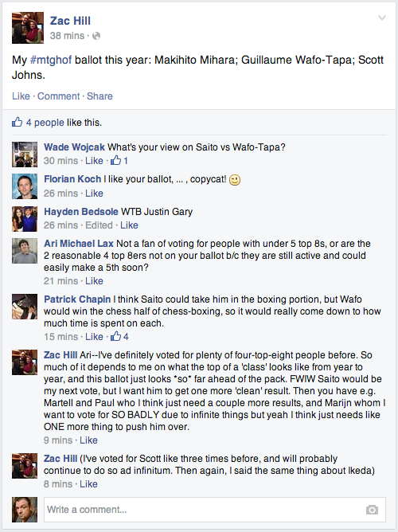The width and height of the screenshot is (398, 532).
Task: Open Patrick Chapin's profile name link
Action: (77, 299)
